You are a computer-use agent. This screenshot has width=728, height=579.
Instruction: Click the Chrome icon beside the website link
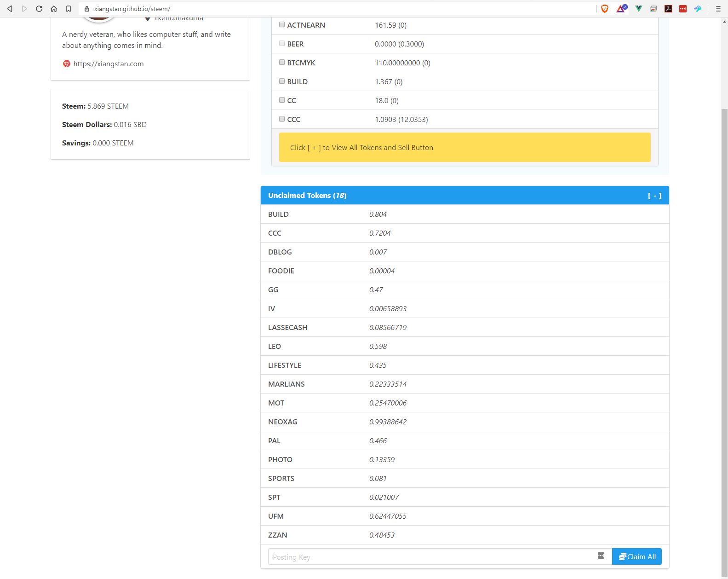coord(67,64)
